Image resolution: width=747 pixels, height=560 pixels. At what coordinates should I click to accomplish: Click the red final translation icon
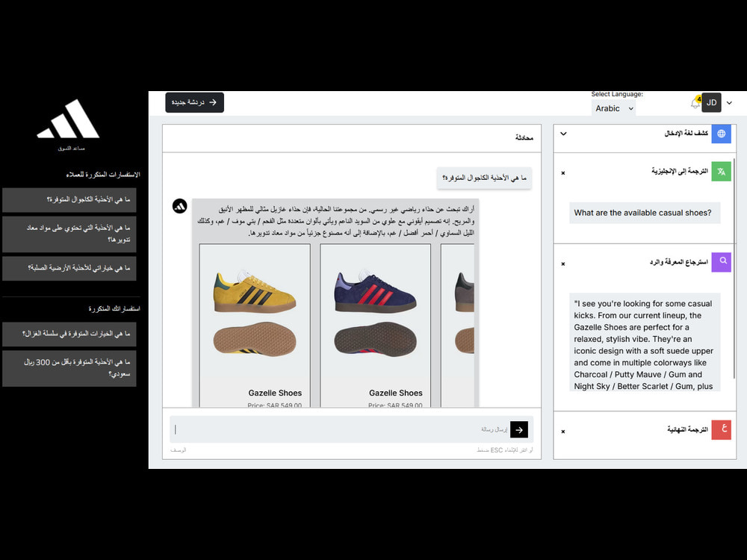tap(722, 429)
